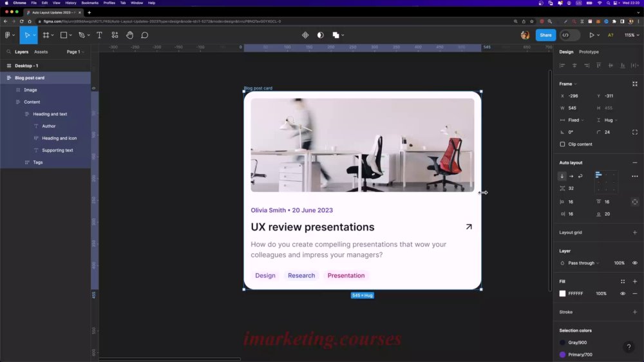Open the Present options dropdown arrow
Viewport: 644px width, 362px height.
(598, 35)
